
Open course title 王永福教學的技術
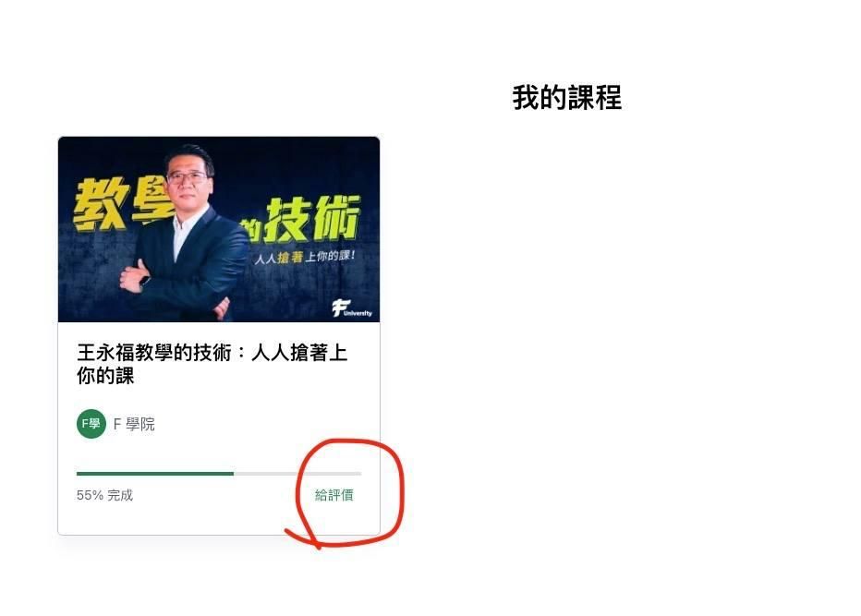[212, 364]
